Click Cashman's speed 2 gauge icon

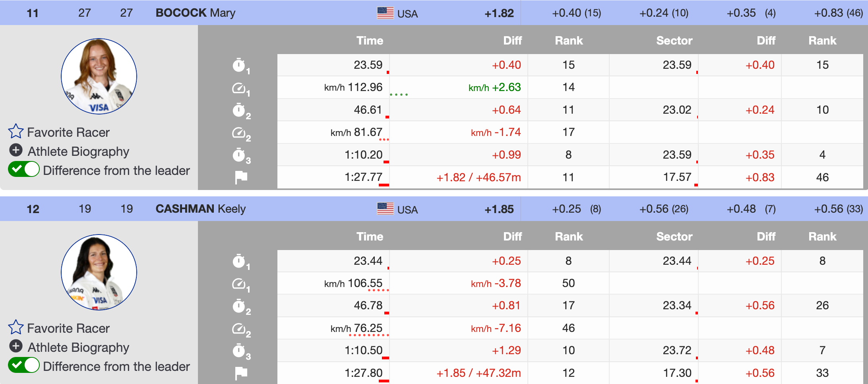coord(239,329)
